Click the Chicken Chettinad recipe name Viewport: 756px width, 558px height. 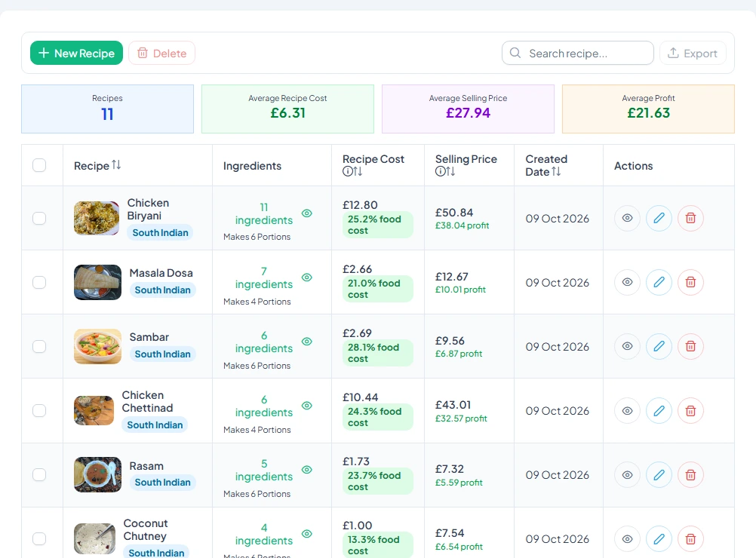click(x=147, y=401)
